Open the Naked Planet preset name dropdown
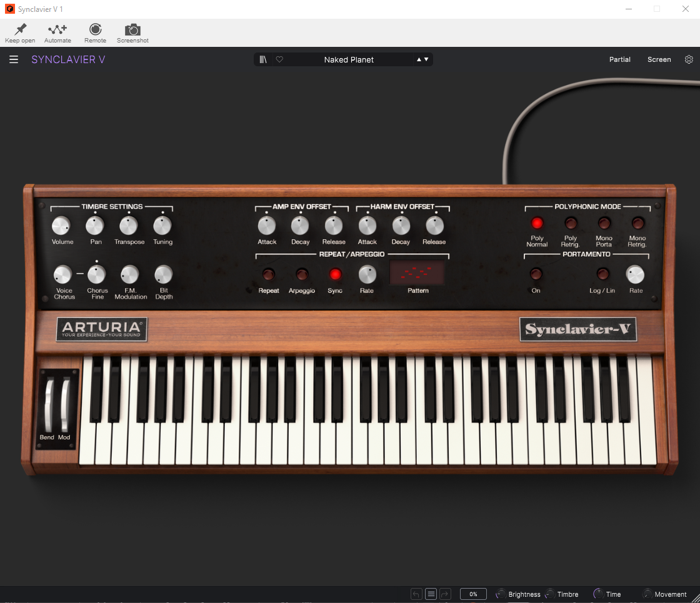700x603 pixels. 348,59
